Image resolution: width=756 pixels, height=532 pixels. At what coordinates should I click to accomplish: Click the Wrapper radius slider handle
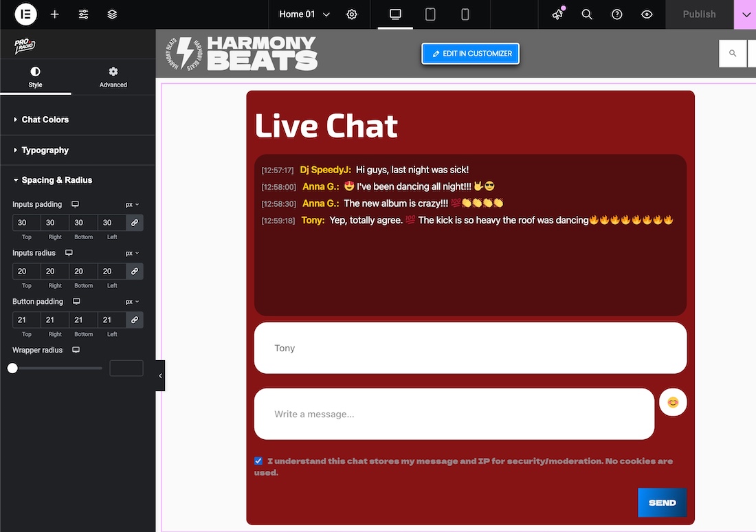pyautogui.click(x=12, y=368)
